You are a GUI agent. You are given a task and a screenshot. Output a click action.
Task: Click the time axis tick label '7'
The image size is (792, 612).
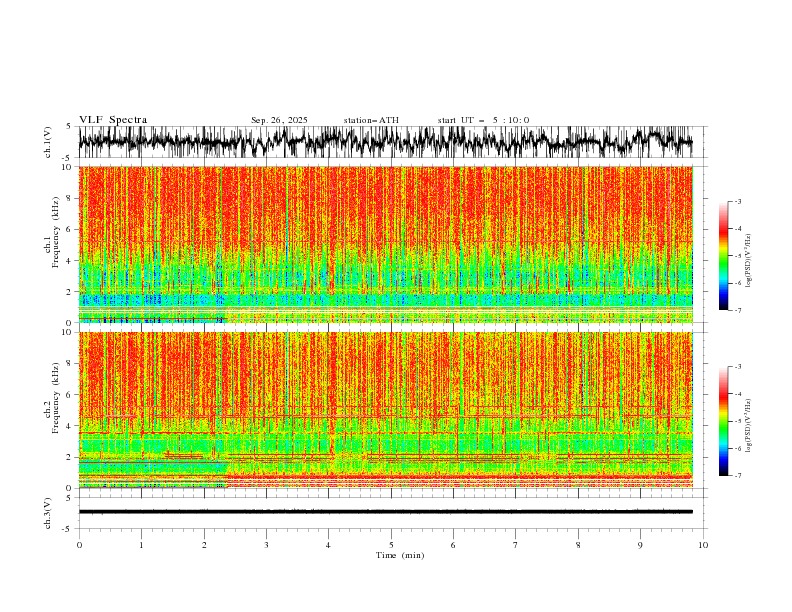coord(516,545)
